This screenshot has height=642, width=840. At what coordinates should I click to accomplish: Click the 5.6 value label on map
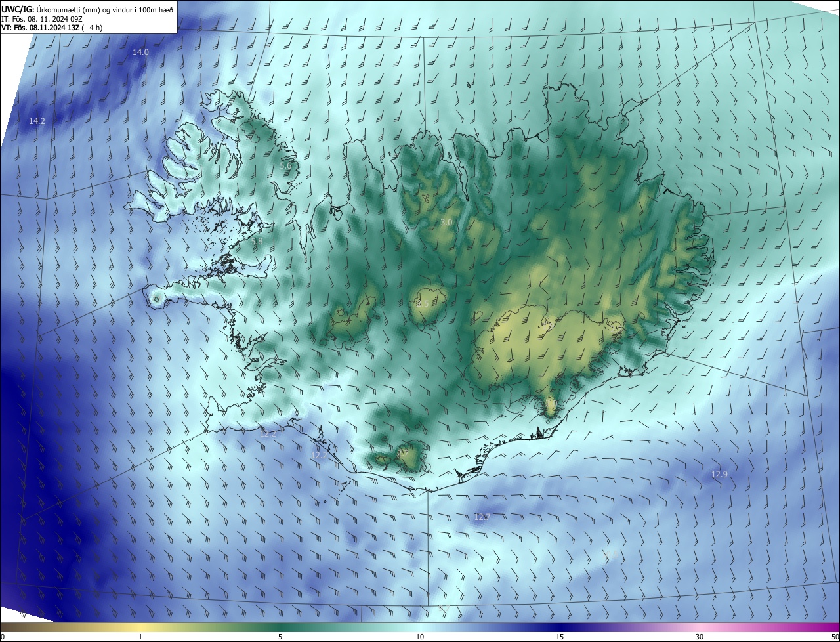[x=285, y=166]
